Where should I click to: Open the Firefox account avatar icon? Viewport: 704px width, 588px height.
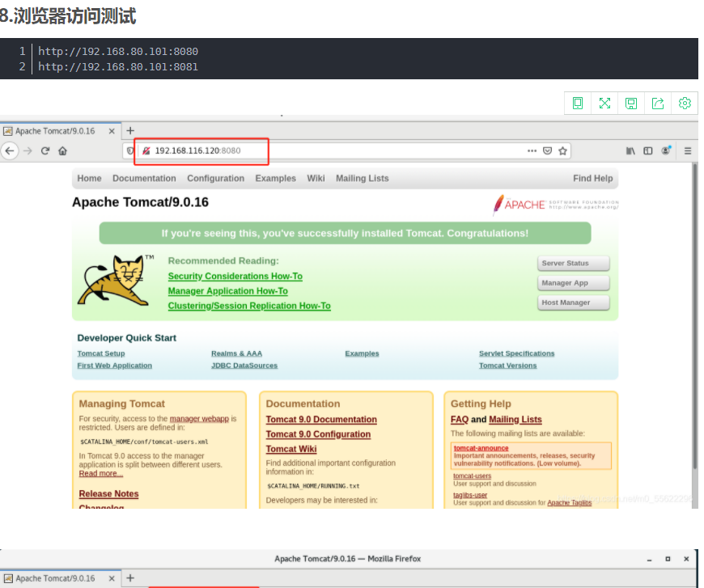pyautogui.click(x=666, y=150)
